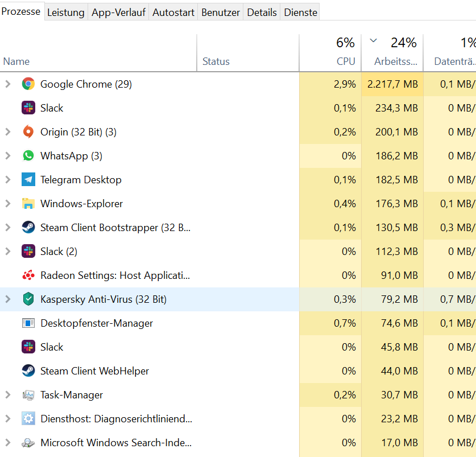
Task: Click the Radeon Settings icon
Action: pyautogui.click(x=28, y=275)
